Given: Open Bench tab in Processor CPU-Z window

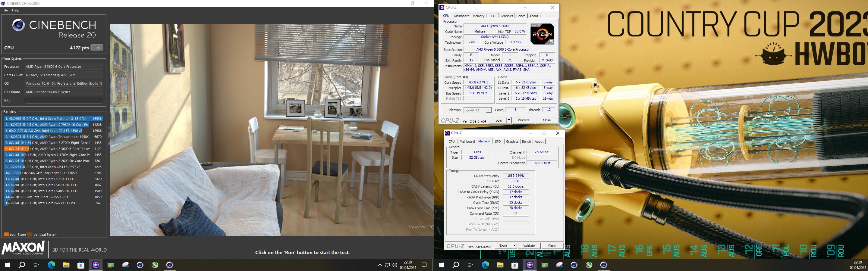Looking at the screenshot, I should (521, 16).
